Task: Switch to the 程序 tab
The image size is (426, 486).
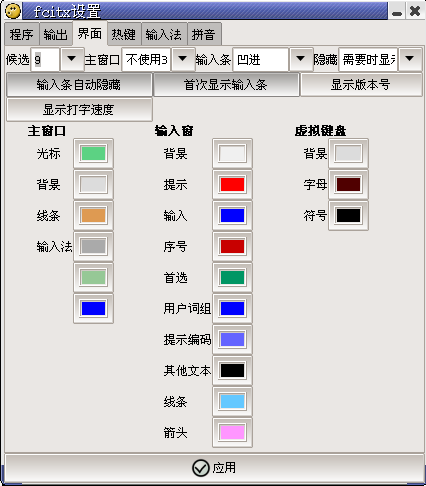Action: [x=22, y=34]
